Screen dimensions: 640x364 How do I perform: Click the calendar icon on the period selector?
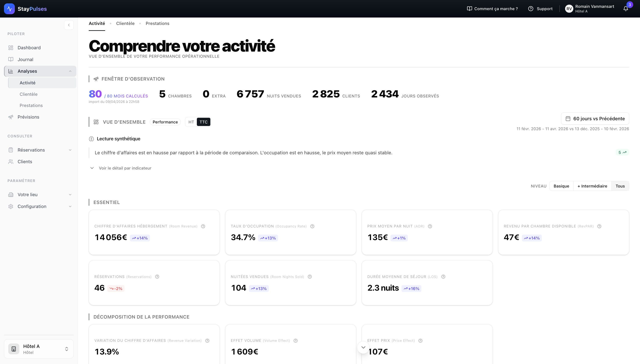pos(568,119)
